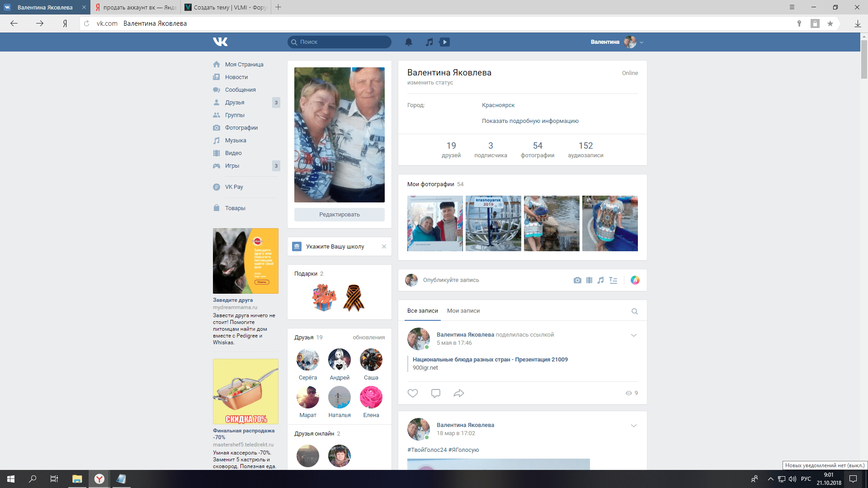This screenshot has height=488, width=868.
Task: Expand options chevron on 18 мар post
Action: point(633,426)
